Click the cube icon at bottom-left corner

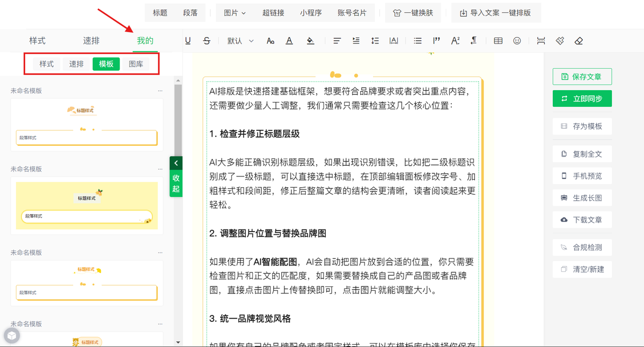12,336
